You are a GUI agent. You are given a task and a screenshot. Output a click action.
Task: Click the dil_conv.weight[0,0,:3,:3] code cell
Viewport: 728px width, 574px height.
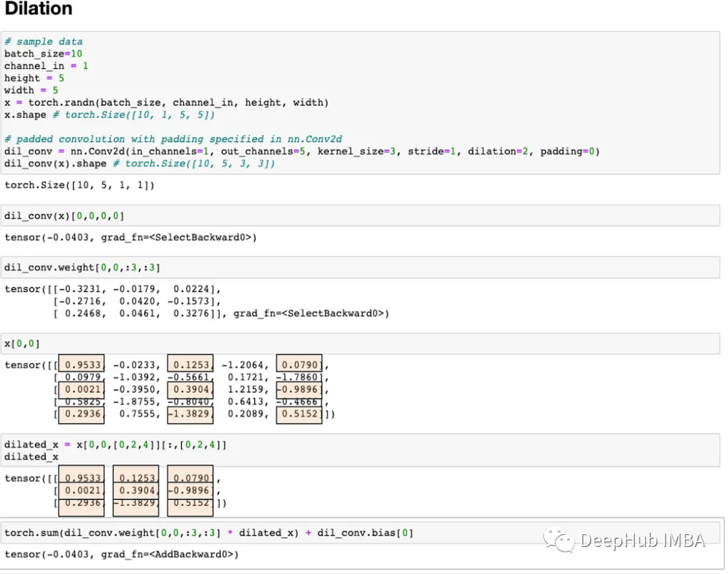(x=360, y=268)
